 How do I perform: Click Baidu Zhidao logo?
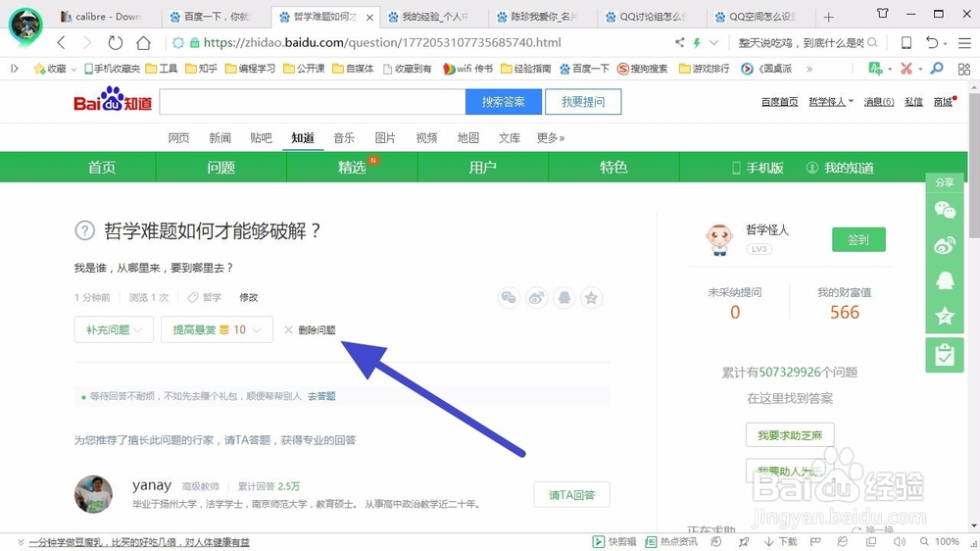113,99
